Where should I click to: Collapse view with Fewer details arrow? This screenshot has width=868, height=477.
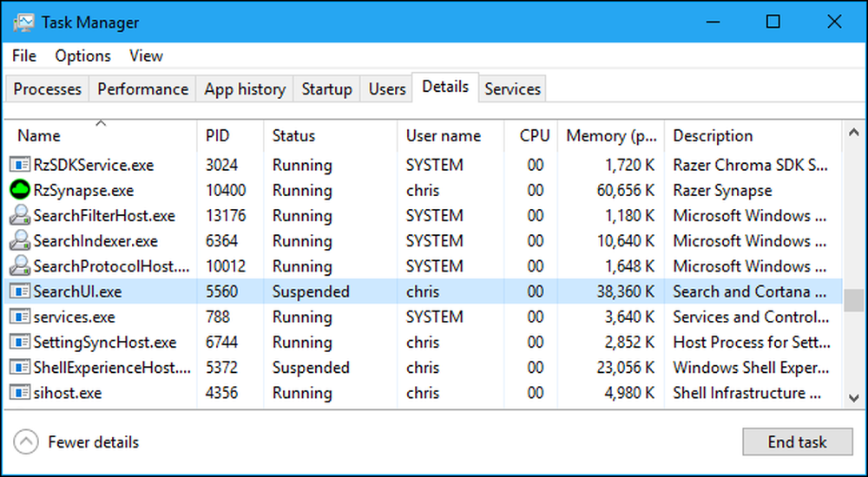point(25,442)
